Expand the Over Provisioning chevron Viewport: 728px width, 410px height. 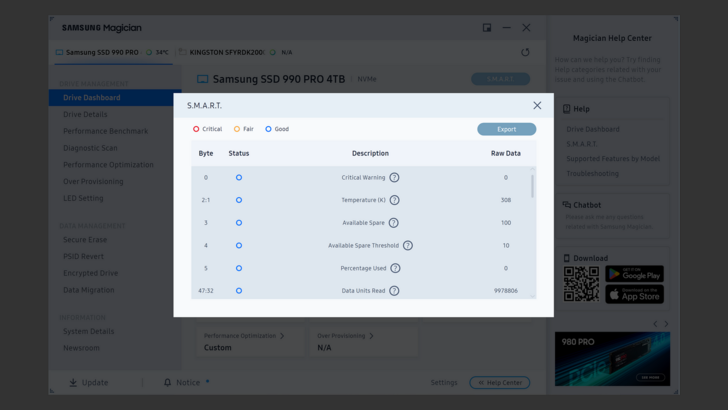[371, 336]
